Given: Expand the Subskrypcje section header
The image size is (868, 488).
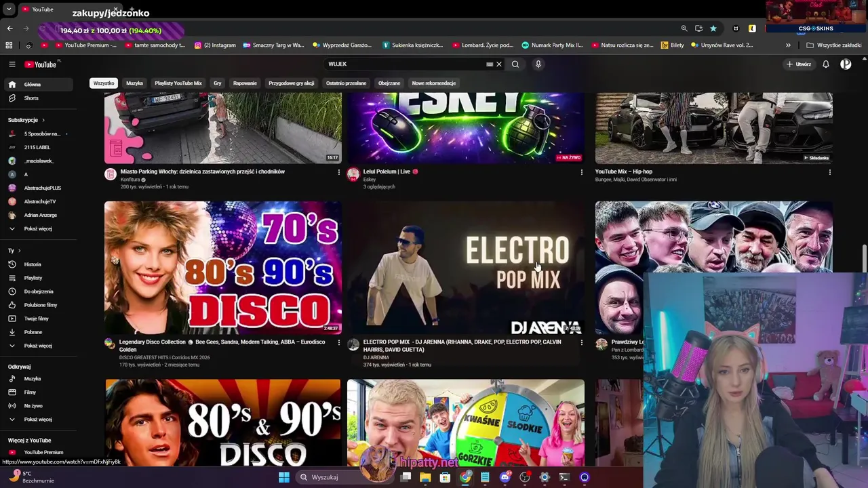Looking at the screenshot, I should click(x=26, y=120).
